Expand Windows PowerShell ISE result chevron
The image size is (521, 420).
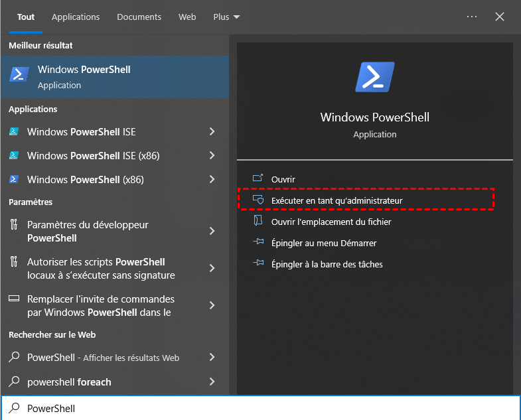click(212, 132)
